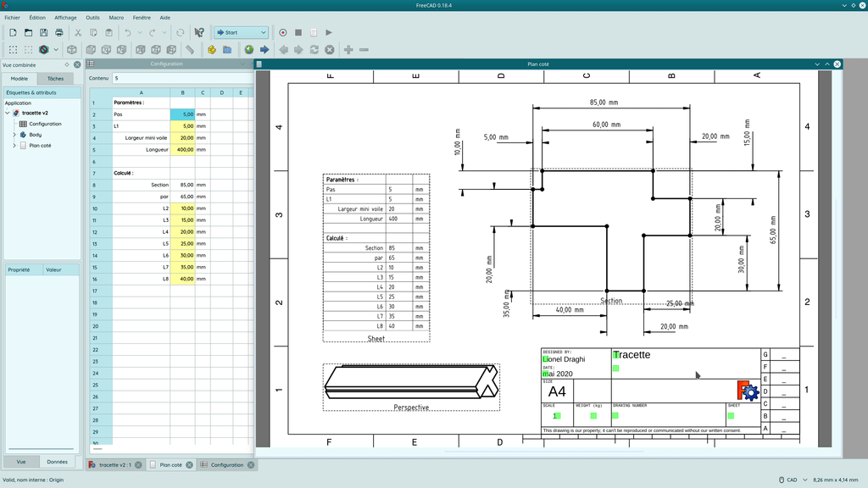Set right view cube icon

click(x=122, y=50)
